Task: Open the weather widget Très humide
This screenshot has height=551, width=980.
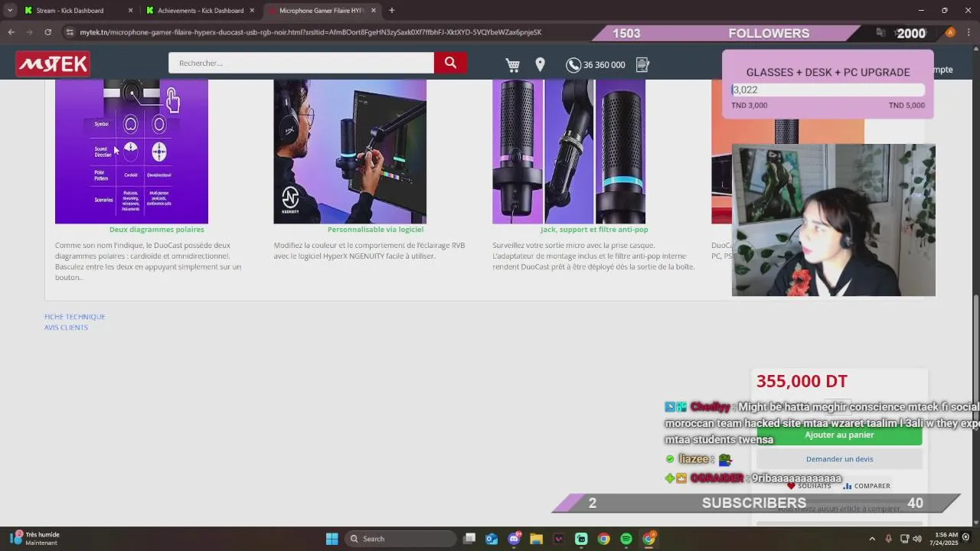Action: 34,539
